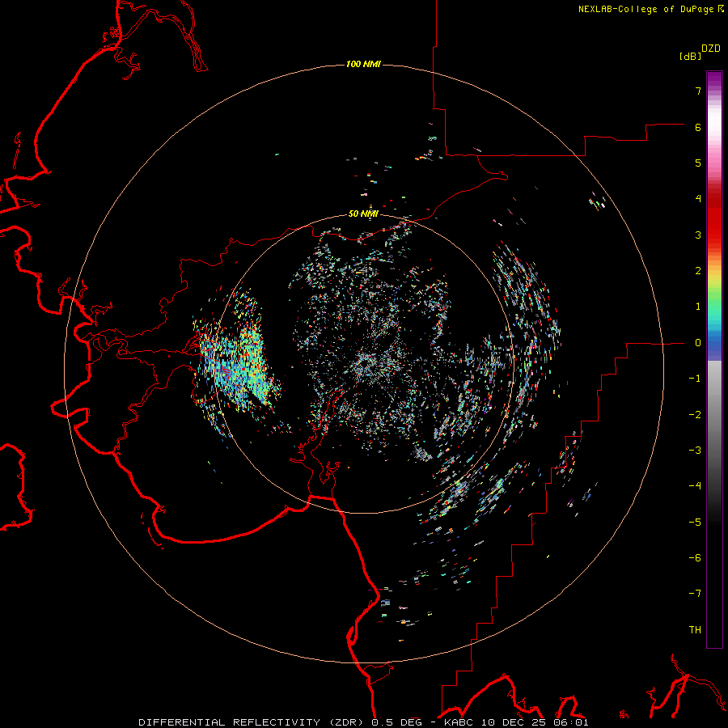This screenshot has height=728, width=728.
Task: Select the -5 dB tick label on the scale
Action: tap(695, 523)
